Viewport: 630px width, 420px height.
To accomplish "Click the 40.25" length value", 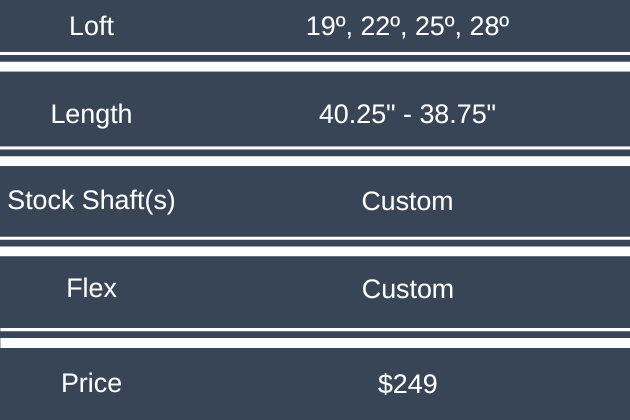I will pyautogui.click(x=351, y=114).
